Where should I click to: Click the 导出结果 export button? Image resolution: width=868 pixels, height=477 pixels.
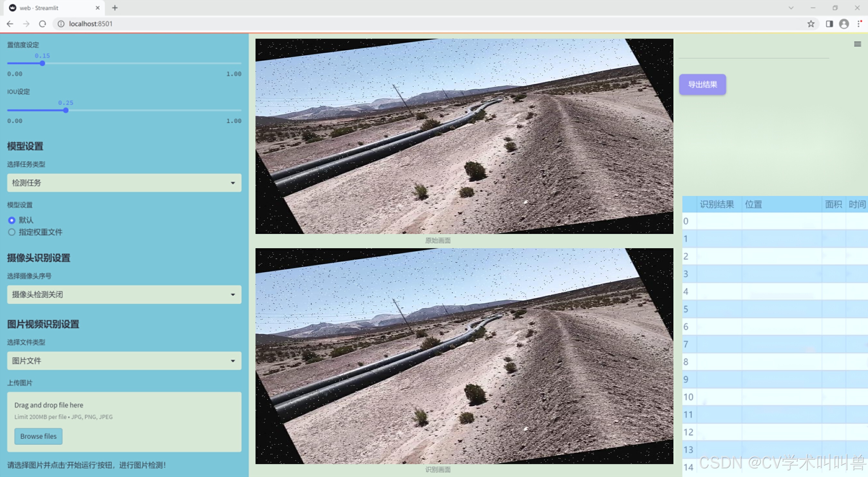[x=702, y=85]
